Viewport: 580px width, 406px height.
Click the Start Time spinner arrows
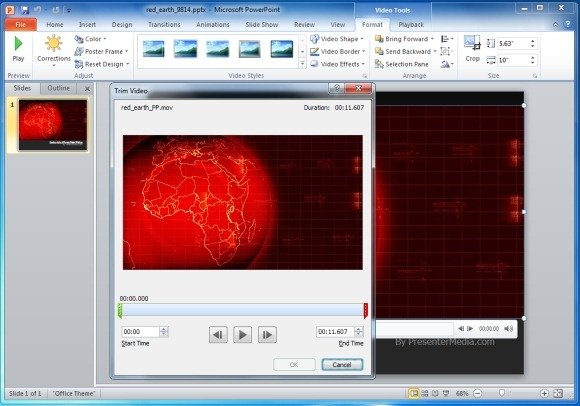click(x=163, y=332)
